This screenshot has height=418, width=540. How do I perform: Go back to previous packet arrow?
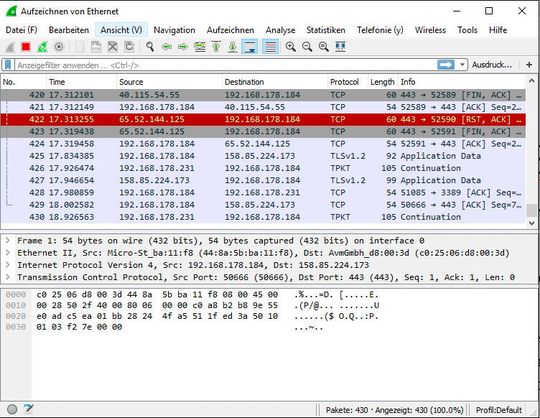[167, 47]
